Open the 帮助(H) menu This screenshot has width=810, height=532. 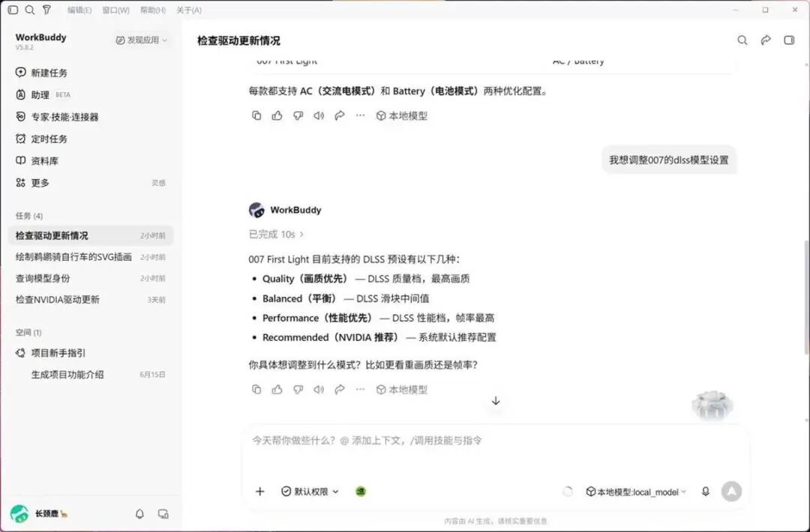(x=153, y=10)
